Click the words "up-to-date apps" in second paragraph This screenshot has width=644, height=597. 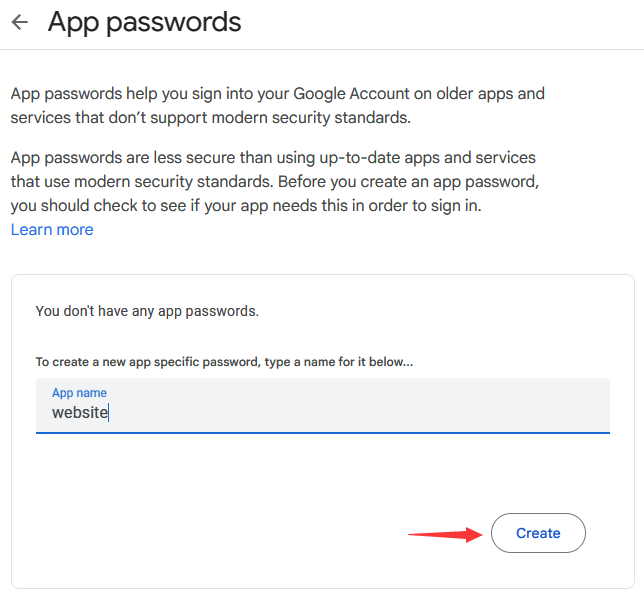[382, 158]
